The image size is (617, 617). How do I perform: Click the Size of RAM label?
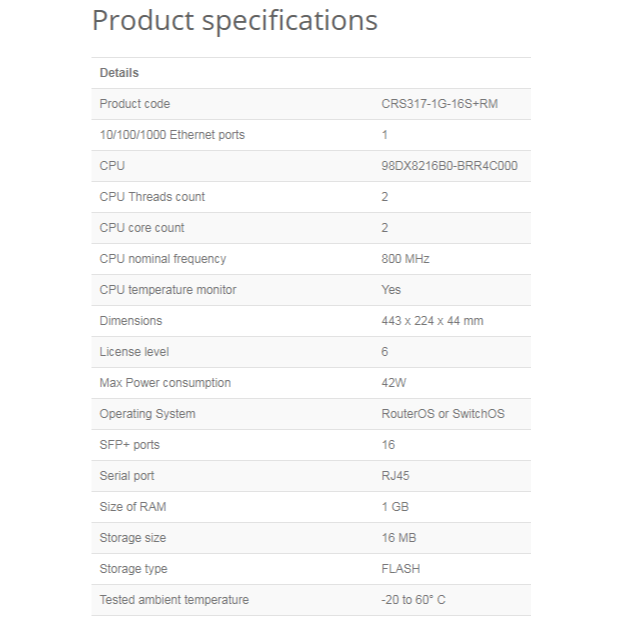131,507
